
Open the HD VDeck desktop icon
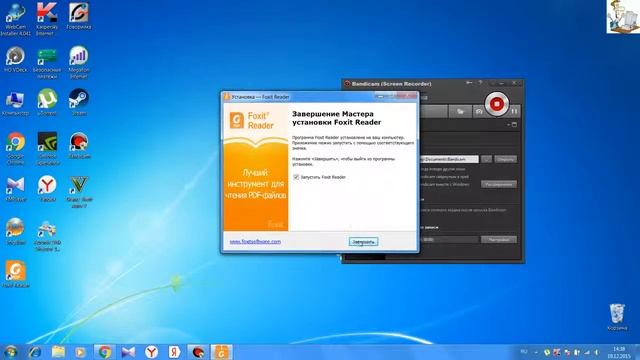(16, 60)
